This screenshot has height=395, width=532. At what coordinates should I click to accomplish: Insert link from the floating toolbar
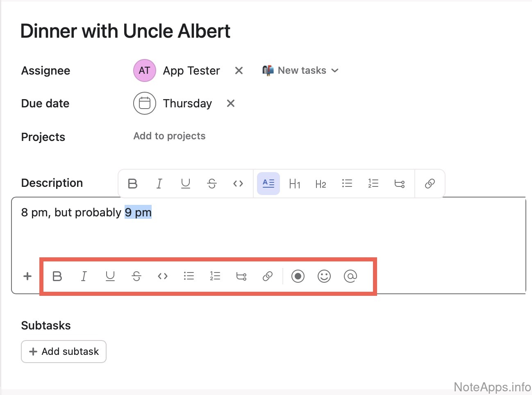(430, 184)
